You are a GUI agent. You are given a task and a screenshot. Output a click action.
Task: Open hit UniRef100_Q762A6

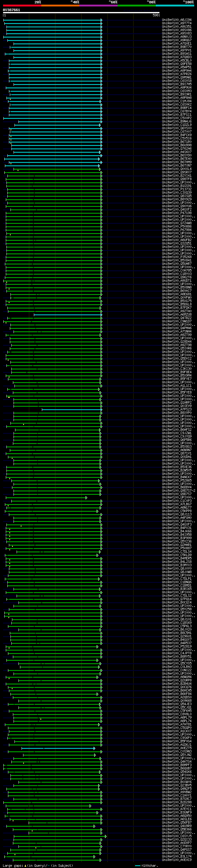(x=177, y=149)
